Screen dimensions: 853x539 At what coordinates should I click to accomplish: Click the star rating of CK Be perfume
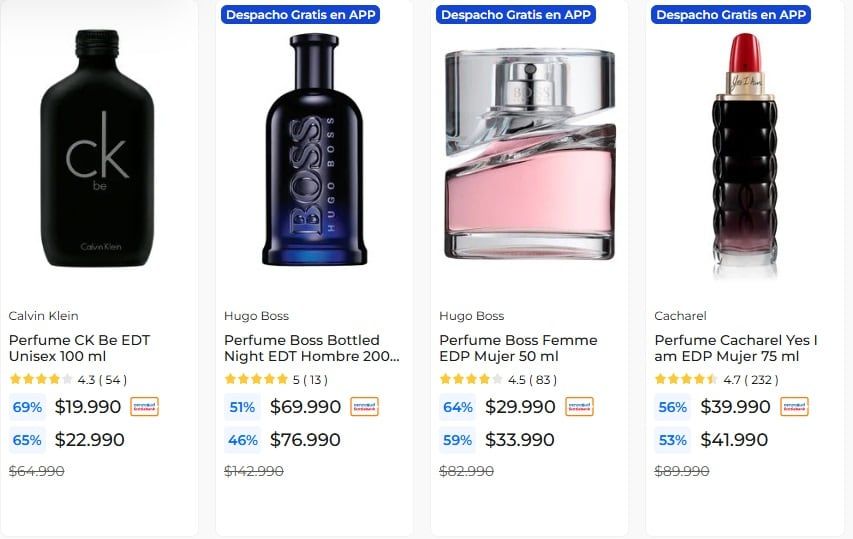(x=40, y=380)
